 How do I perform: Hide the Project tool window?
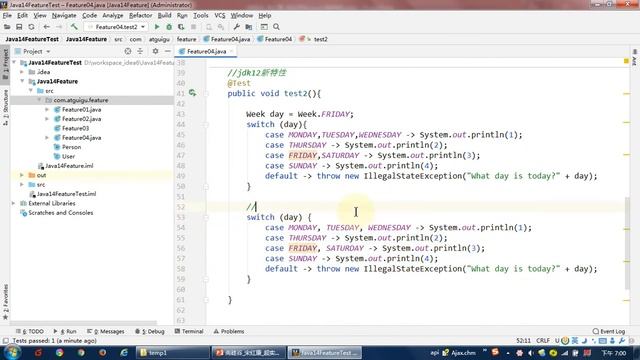(167, 51)
